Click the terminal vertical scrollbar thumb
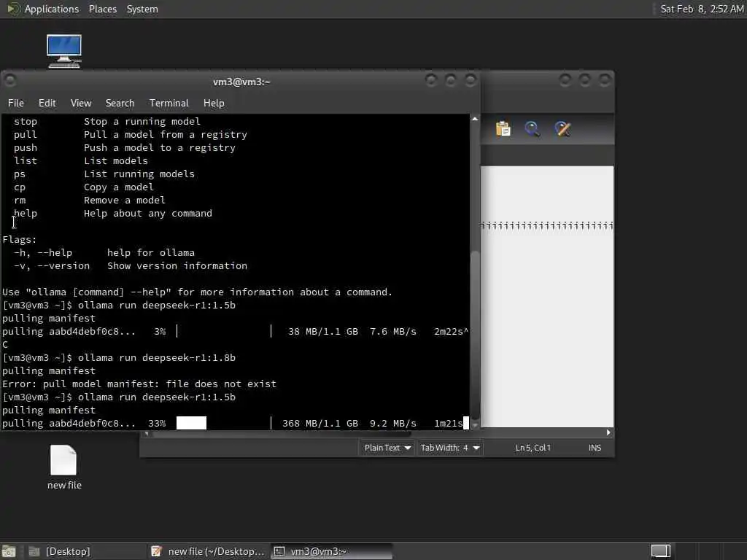 pos(475,334)
